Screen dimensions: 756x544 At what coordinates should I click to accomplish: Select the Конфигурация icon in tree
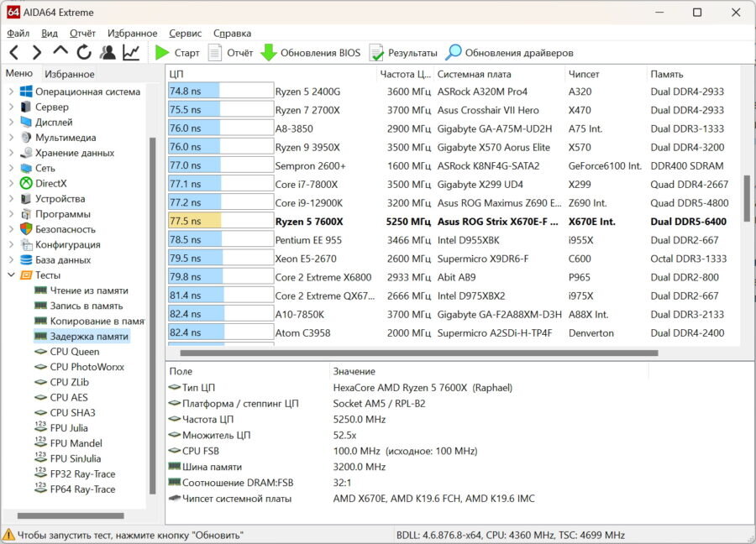[x=26, y=245]
